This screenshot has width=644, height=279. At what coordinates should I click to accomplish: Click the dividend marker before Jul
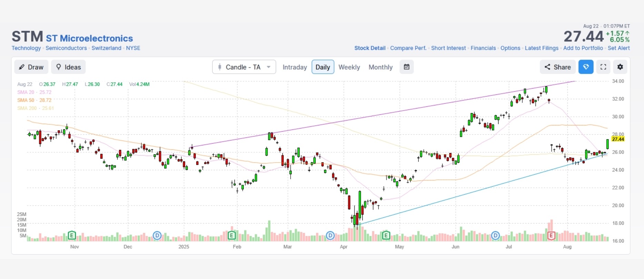[495, 236]
